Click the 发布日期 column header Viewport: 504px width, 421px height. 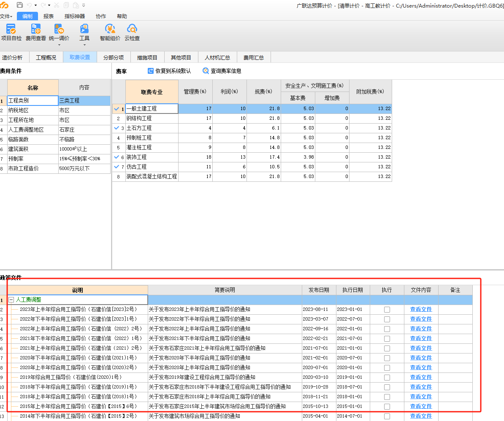(319, 290)
